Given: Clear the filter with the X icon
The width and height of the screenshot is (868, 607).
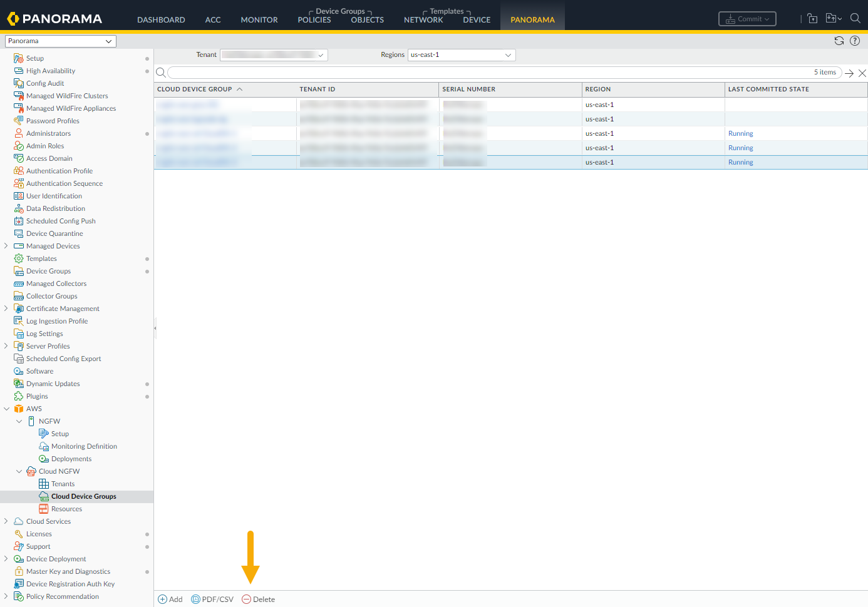Looking at the screenshot, I should tap(862, 73).
